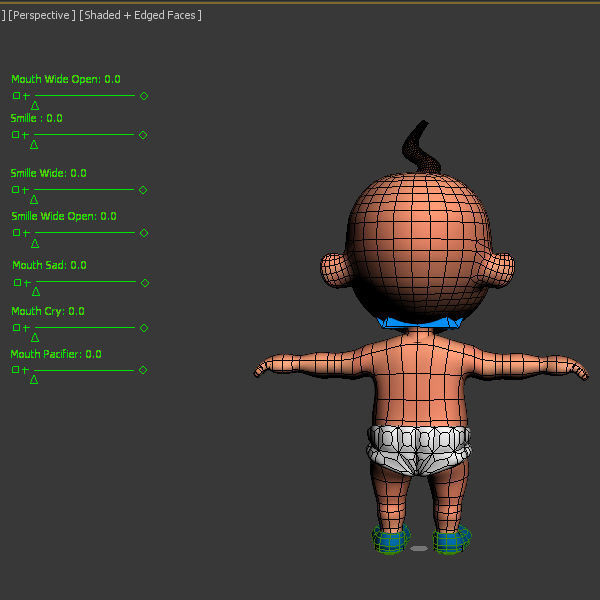This screenshot has height=600, width=600.
Task: Click the diamond width handle of the Smille : 0.0 slider
Action: (143, 135)
